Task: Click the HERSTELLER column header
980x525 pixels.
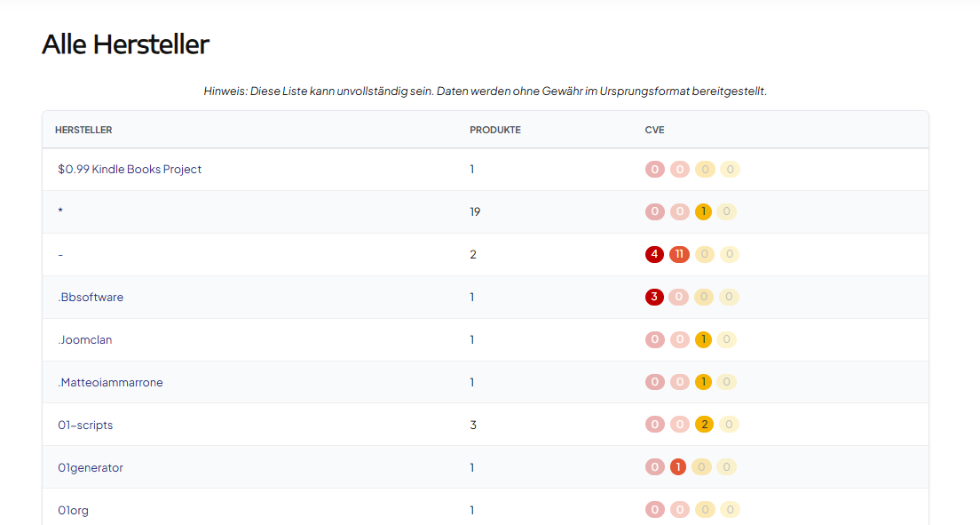Action: 83,130
